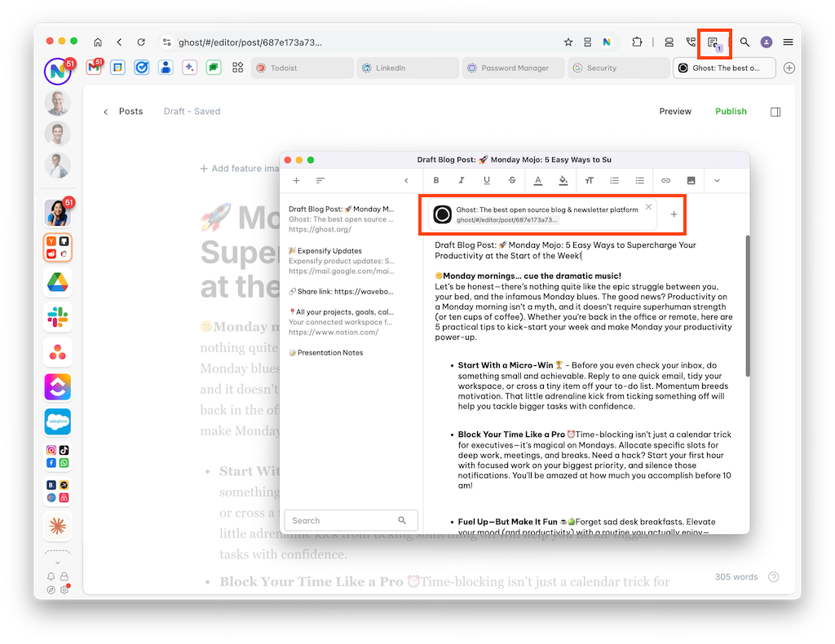The width and height of the screenshot is (835, 644).
Task: Open the Instagram and TikTok social group
Action: (58, 457)
